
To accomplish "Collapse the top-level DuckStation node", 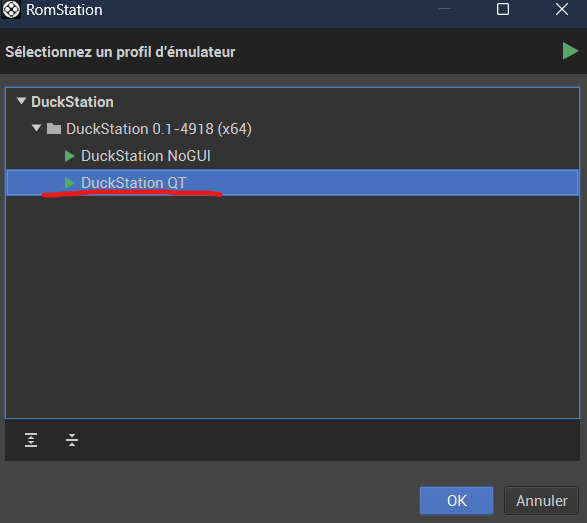I will tap(21, 101).
